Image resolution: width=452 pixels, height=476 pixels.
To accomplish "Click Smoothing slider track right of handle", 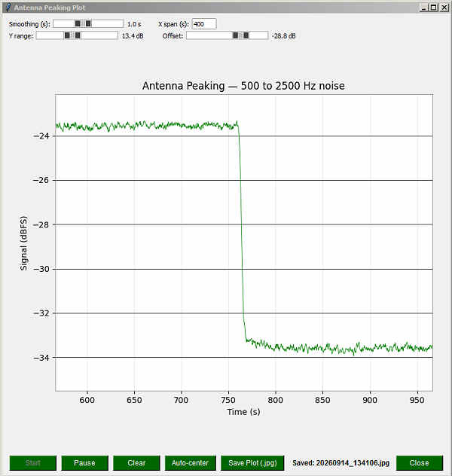I will click(107, 23).
